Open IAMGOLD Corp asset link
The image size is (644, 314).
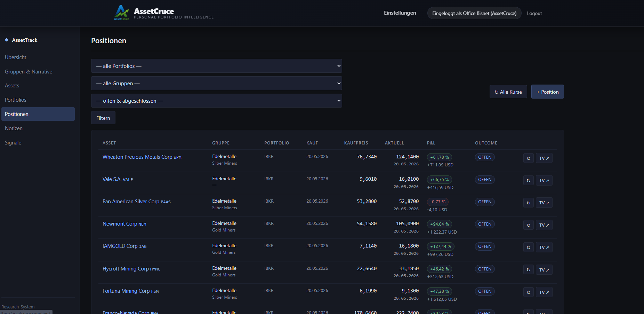point(124,246)
